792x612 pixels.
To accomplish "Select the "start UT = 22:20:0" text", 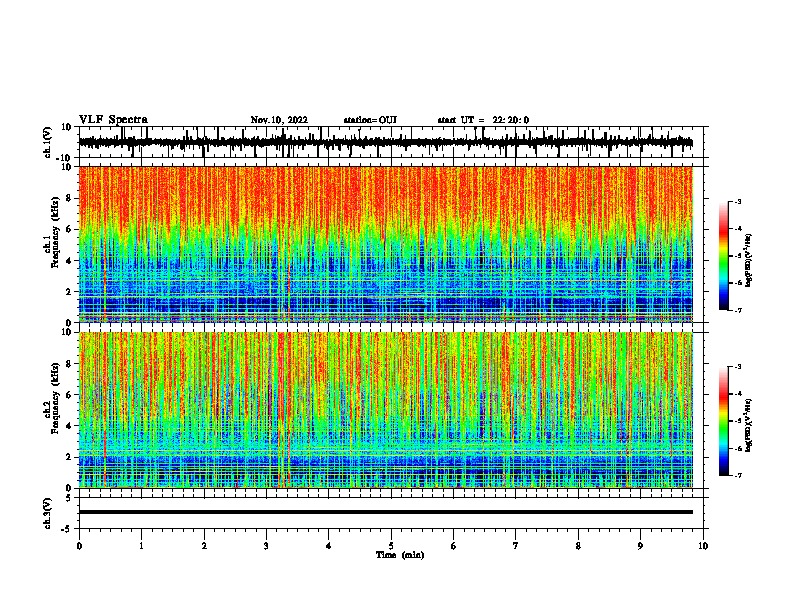I will pos(483,120).
